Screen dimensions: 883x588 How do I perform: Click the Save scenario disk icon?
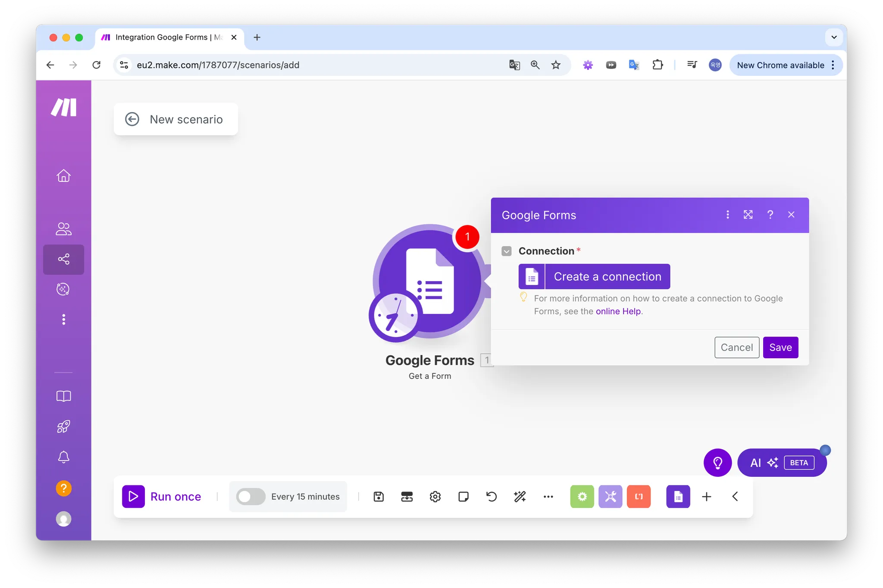click(x=379, y=497)
